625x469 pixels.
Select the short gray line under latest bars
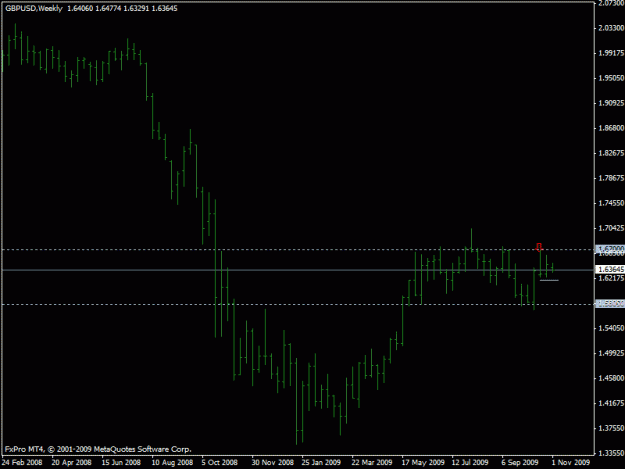click(x=549, y=280)
